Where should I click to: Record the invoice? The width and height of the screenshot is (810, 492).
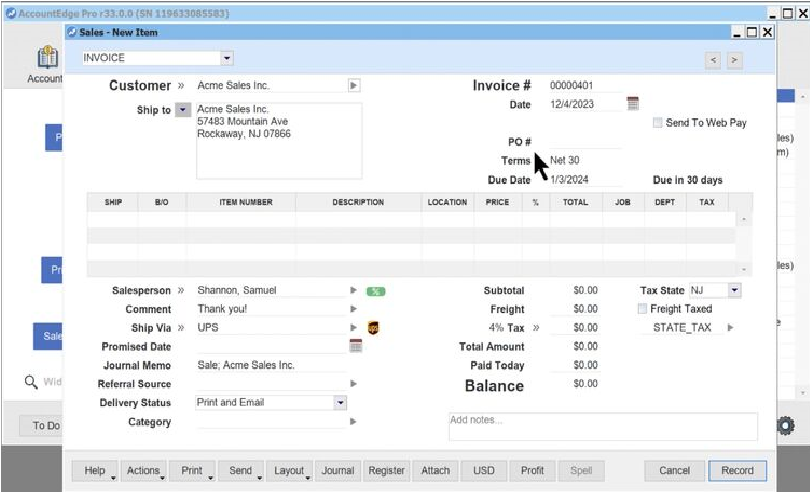(737, 471)
